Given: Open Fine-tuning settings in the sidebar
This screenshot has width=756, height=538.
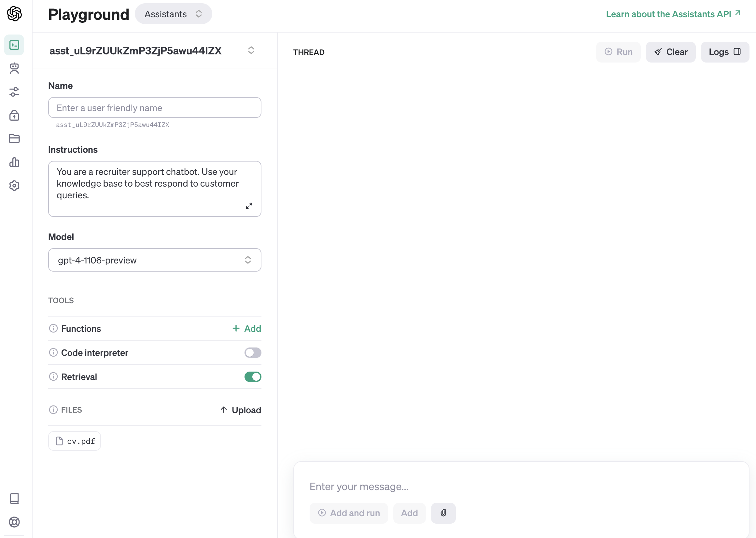Looking at the screenshot, I should pyautogui.click(x=14, y=92).
